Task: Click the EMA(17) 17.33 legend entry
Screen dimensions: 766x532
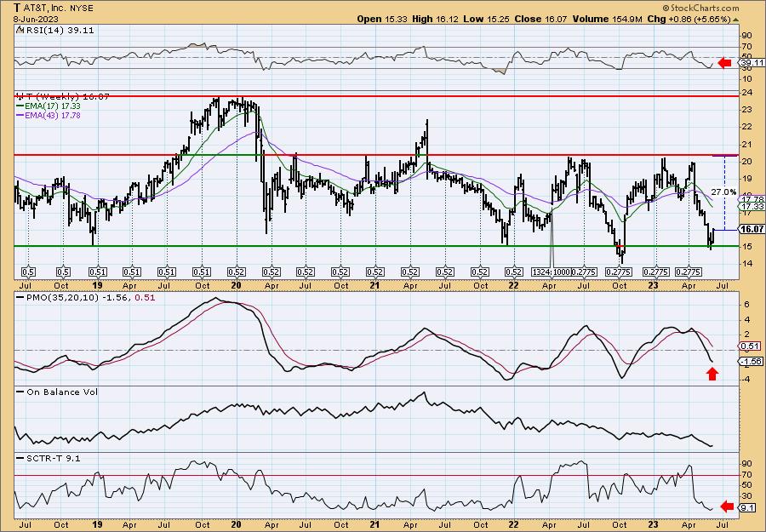Action: [48, 106]
